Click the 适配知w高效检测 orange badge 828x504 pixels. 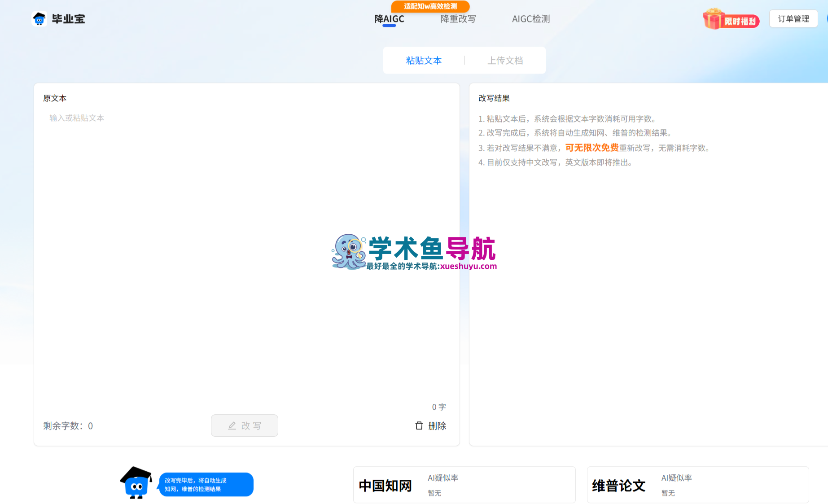click(x=430, y=7)
